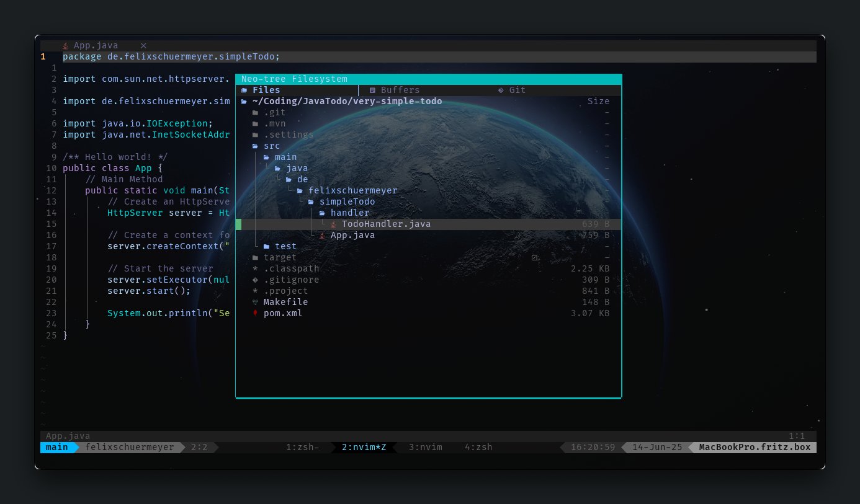The height and width of the screenshot is (504, 860).
Task: Click the red icon beside pom.xml
Action: click(255, 313)
